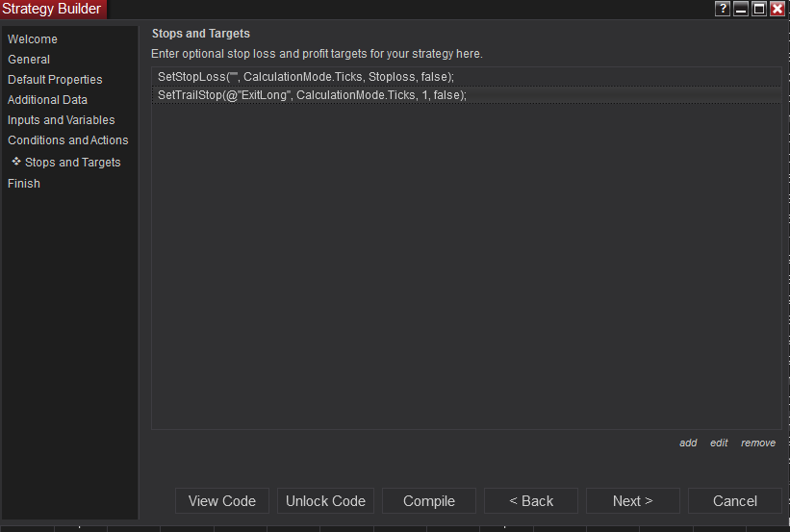Compile the strategy
The width and height of the screenshot is (790, 532).
click(x=429, y=501)
